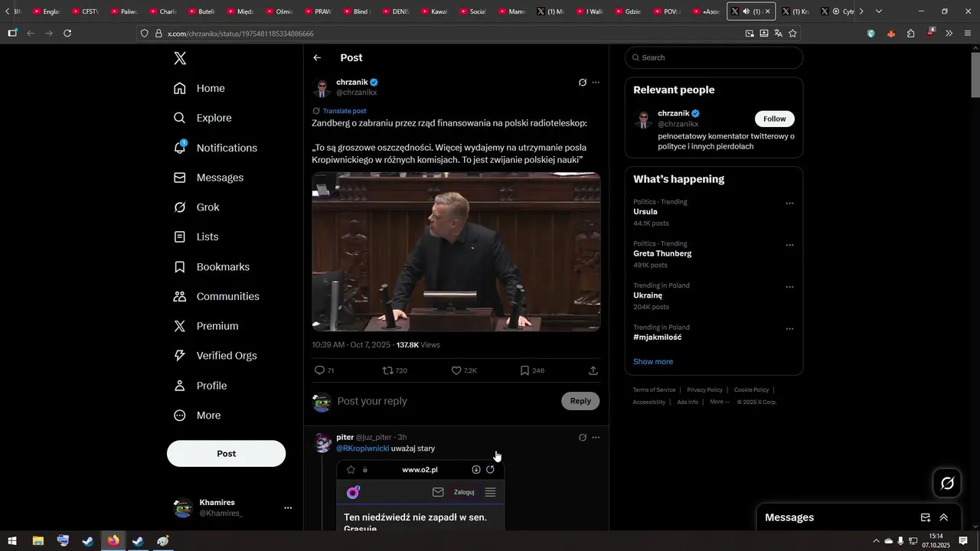Open the Ursula trending topic
The width and height of the screenshot is (980, 551).
pos(645,212)
